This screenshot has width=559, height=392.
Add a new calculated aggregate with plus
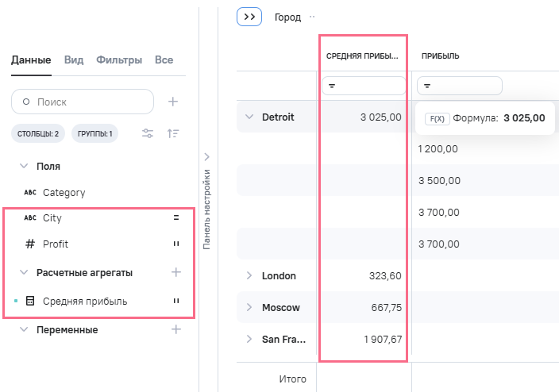click(176, 272)
